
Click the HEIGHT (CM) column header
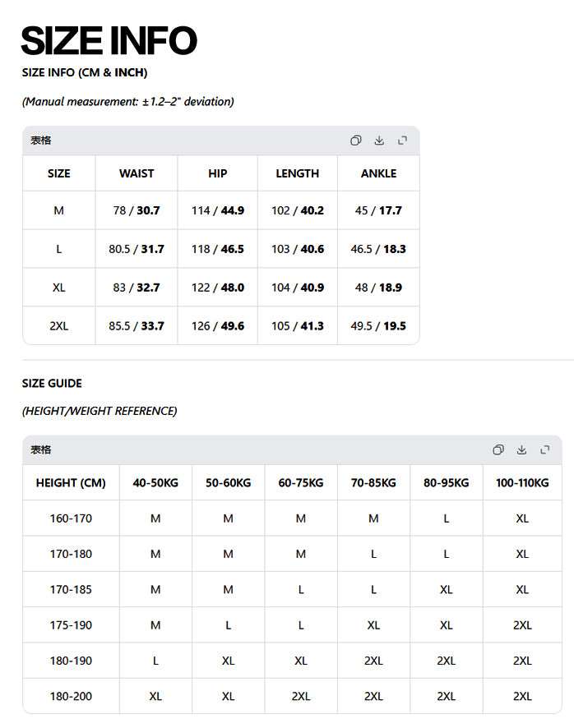tap(71, 483)
